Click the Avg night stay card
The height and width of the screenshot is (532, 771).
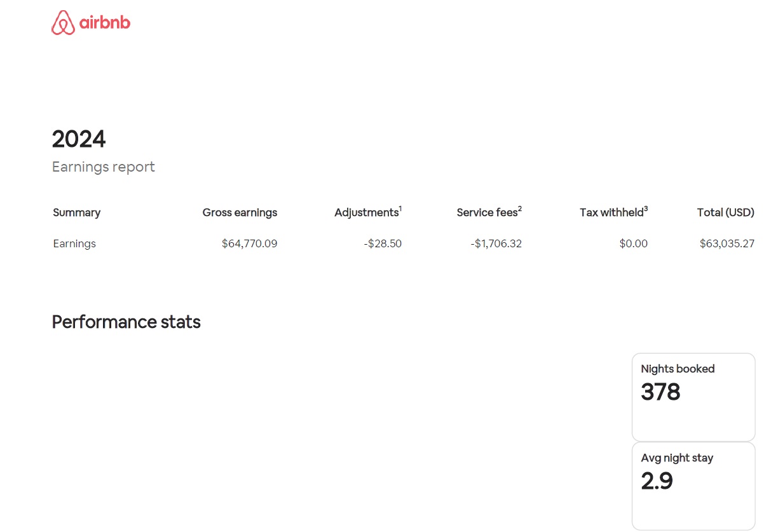[x=693, y=486]
